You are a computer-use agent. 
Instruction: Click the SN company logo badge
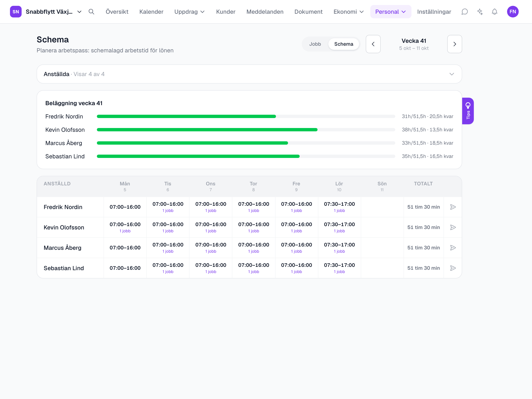tap(16, 12)
